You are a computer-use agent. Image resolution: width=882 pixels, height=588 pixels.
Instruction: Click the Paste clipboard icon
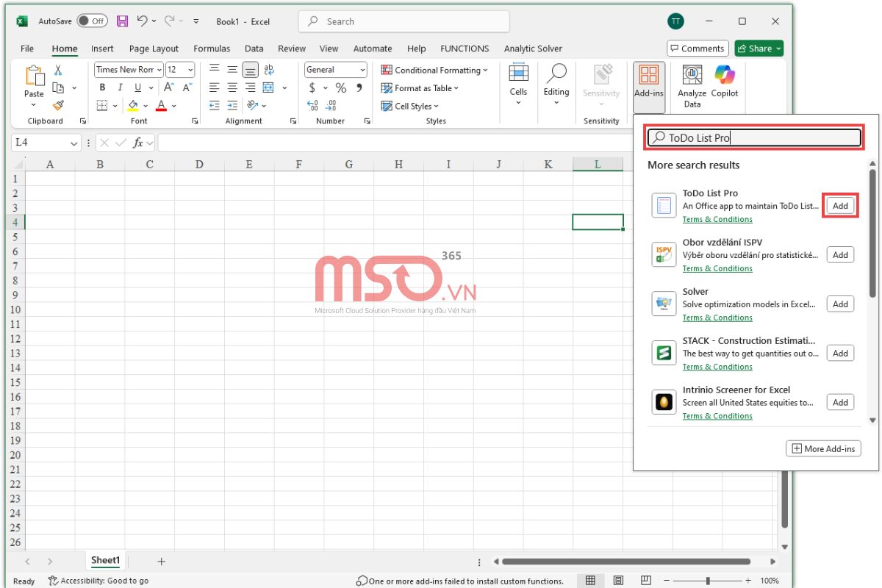(34, 76)
